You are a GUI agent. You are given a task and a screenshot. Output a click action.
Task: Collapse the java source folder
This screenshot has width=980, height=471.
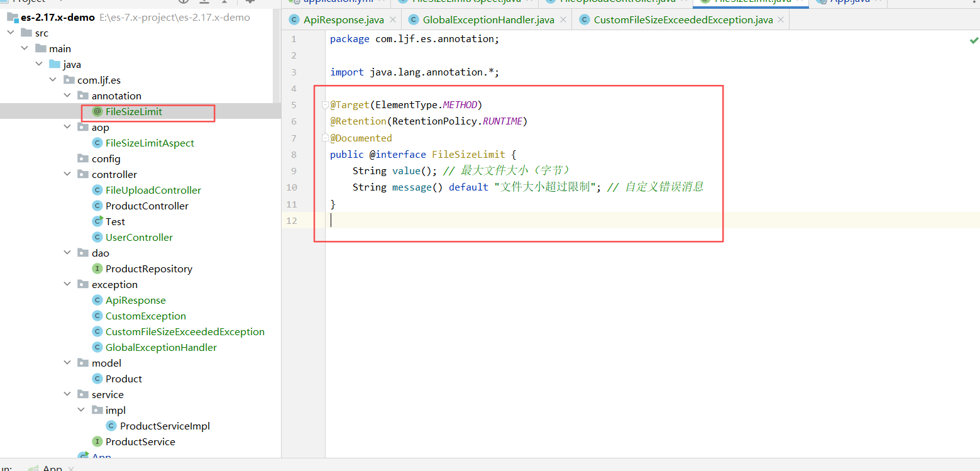39,64
